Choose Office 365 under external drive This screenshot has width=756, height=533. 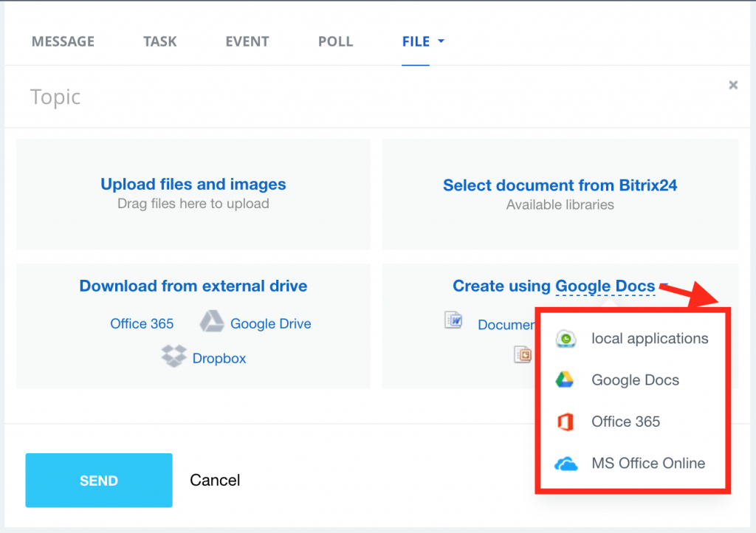coord(142,323)
